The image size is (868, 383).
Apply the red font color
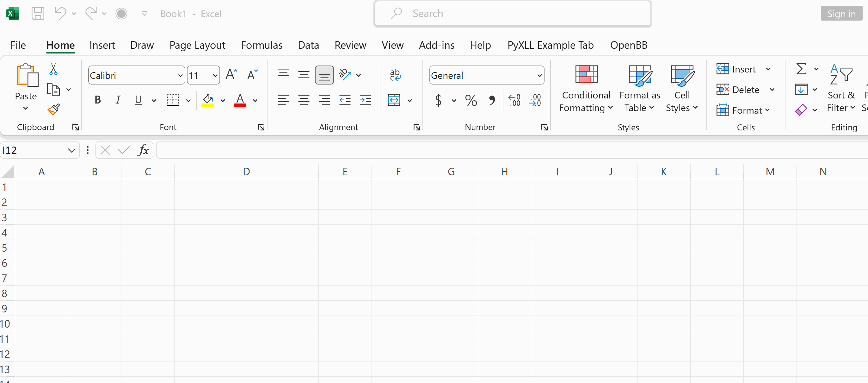240,100
